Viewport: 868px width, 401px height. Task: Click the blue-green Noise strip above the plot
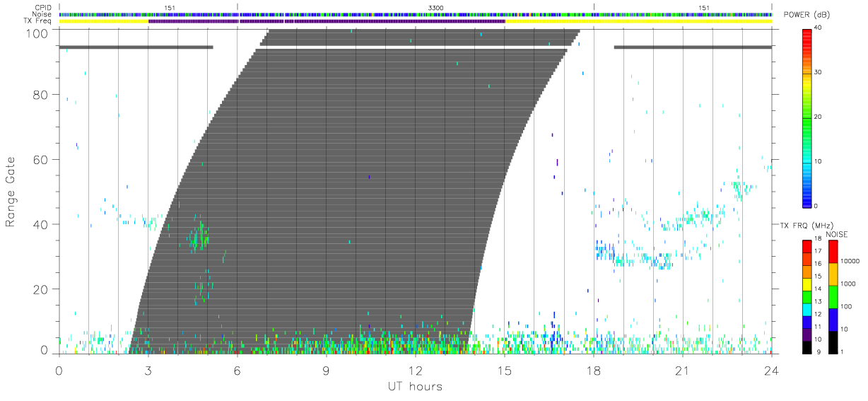[415, 14]
